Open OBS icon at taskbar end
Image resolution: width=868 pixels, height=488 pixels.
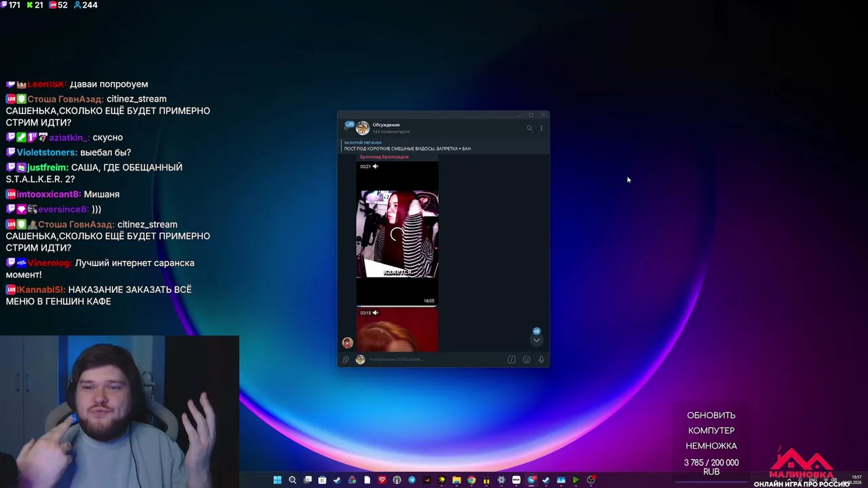click(x=591, y=480)
